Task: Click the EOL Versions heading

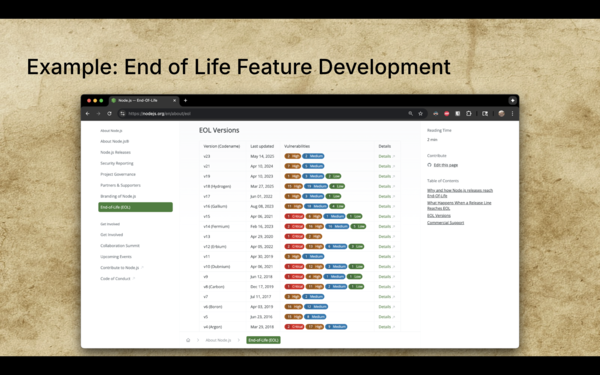Action: 219,130
